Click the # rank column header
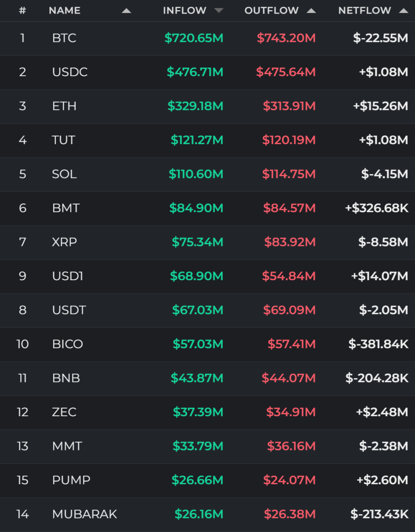Image resolution: width=415 pixels, height=532 pixels. 22,11
